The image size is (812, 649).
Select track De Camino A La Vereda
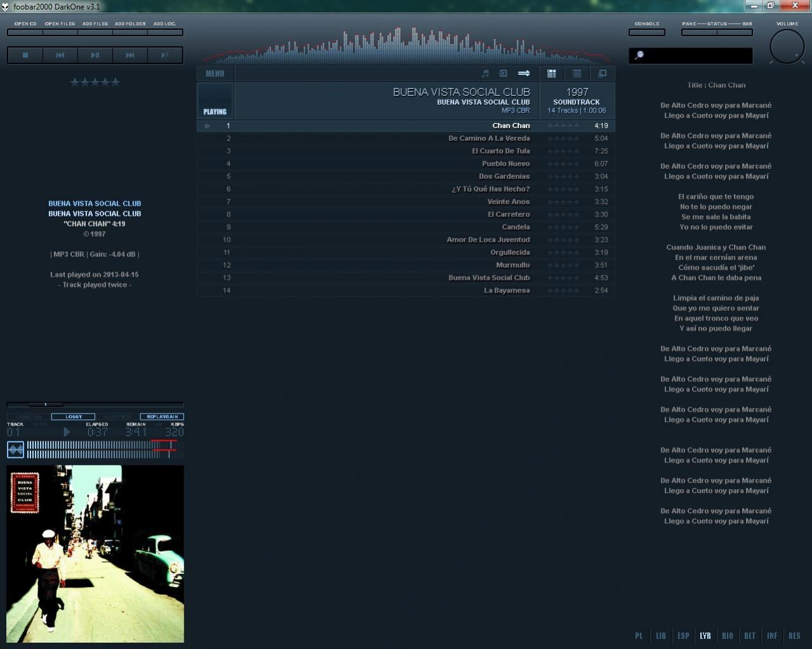(x=406, y=138)
